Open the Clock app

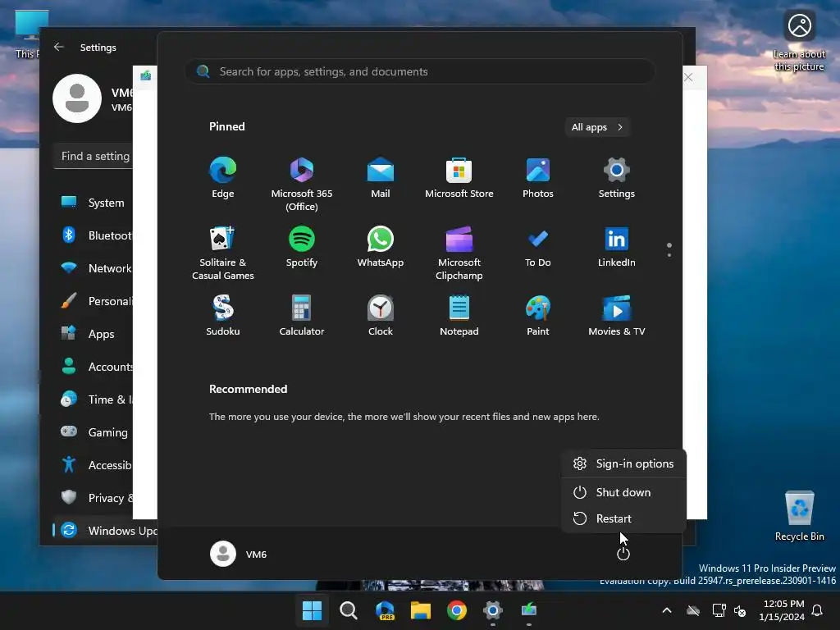381,316
